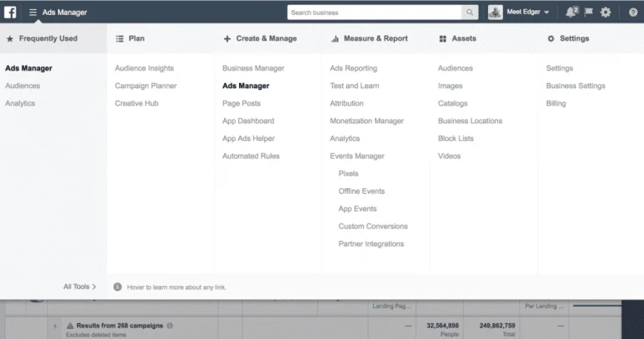Open the notifications bell icon
Image resolution: width=644 pixels, height=339 pixels.
click(x=571, y=13)
